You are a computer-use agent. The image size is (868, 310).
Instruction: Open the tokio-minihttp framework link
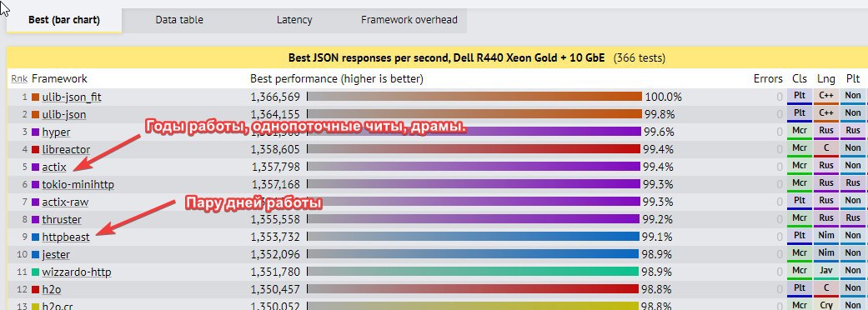pyautogui.click(x=78, y=184)
